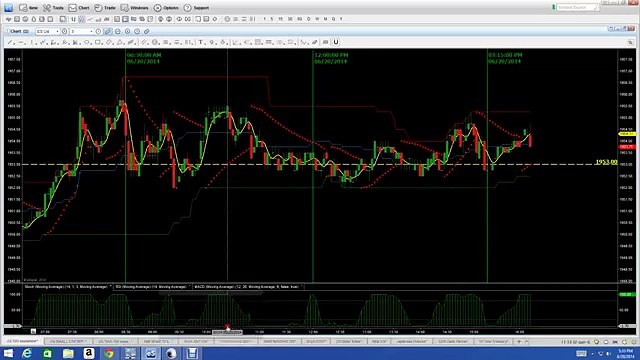Viewport: 640px width, 360px height.
Task: Switch to the 30-minute interval
Action: [x=290, y=19]
